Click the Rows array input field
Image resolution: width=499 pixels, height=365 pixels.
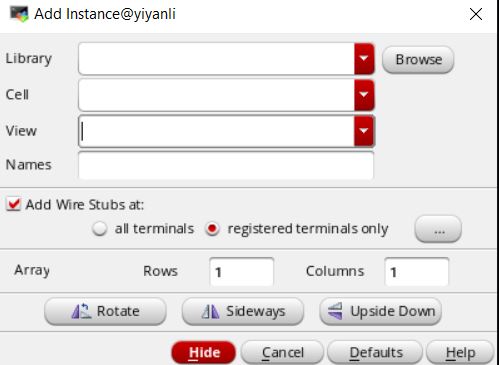coord(242,272)
